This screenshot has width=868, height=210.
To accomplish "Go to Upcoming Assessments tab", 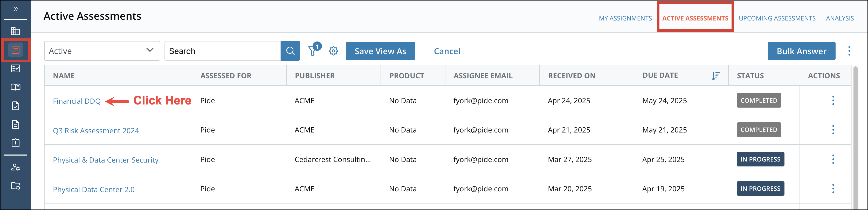I will (x=777, y=18).
